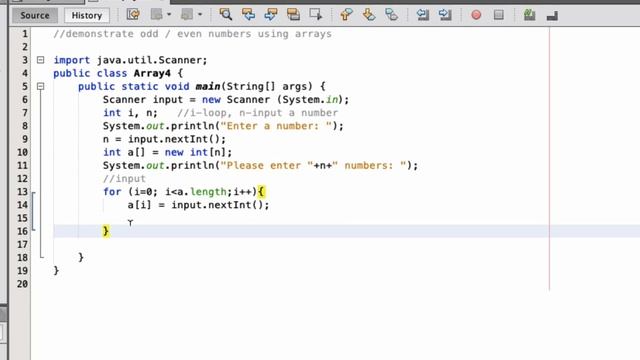
Task: Open the Forward navigation dropdown arrow
Action: (200, 15)
